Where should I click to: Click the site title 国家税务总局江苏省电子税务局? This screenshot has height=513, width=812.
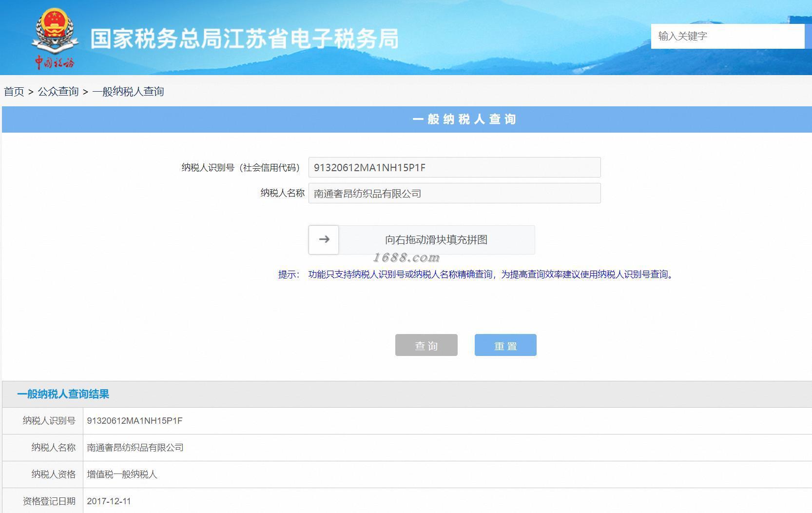tap(245, 39)
